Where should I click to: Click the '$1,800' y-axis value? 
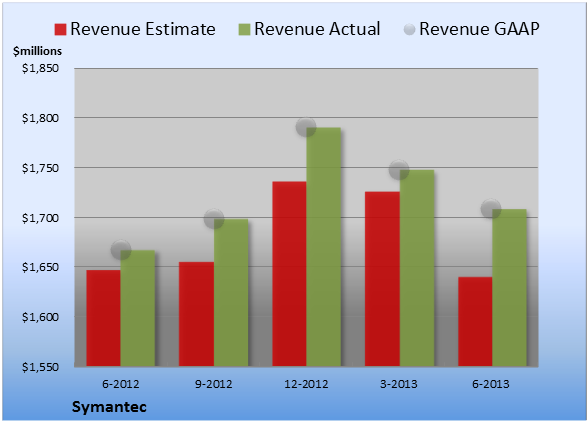coord(40,118)
